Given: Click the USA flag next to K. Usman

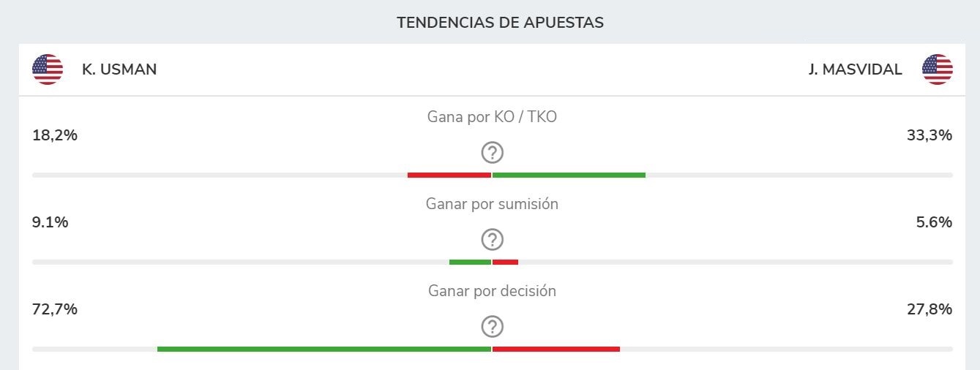Looking at the screenshot, I should (48, 69).
